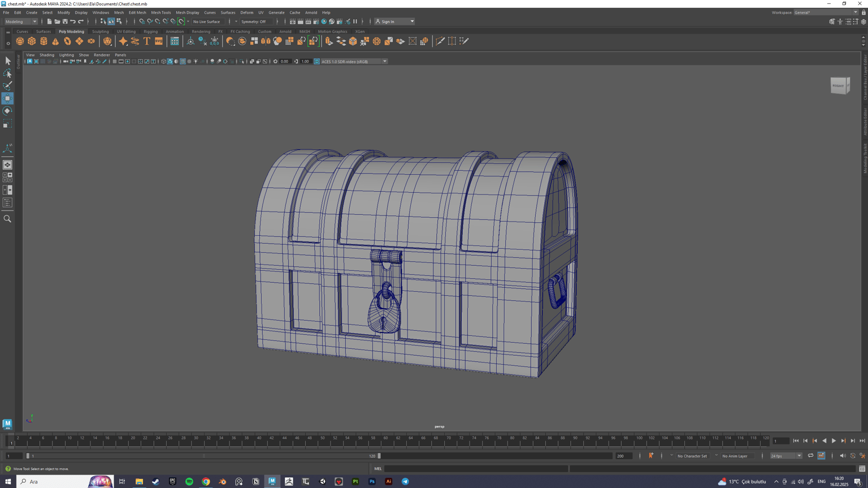
Task: Toggle playback looping
Action: 810,456
